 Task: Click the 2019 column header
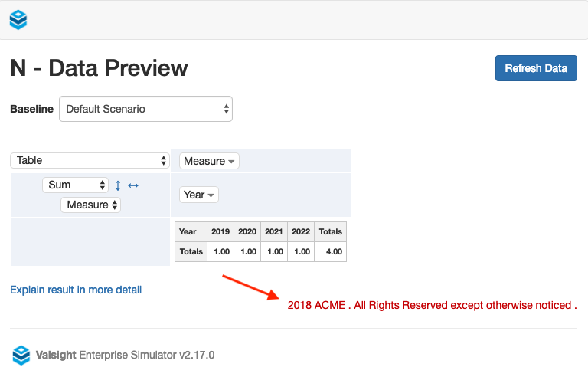click(x=220, y=231)
